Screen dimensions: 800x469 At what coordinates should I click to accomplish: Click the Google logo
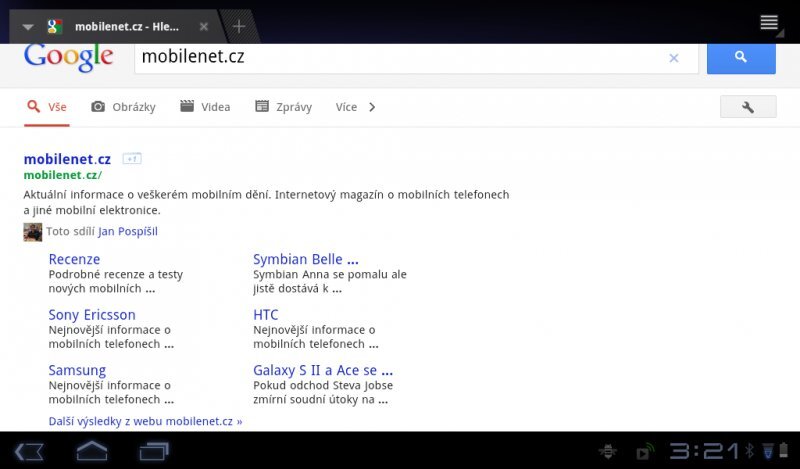68,57
